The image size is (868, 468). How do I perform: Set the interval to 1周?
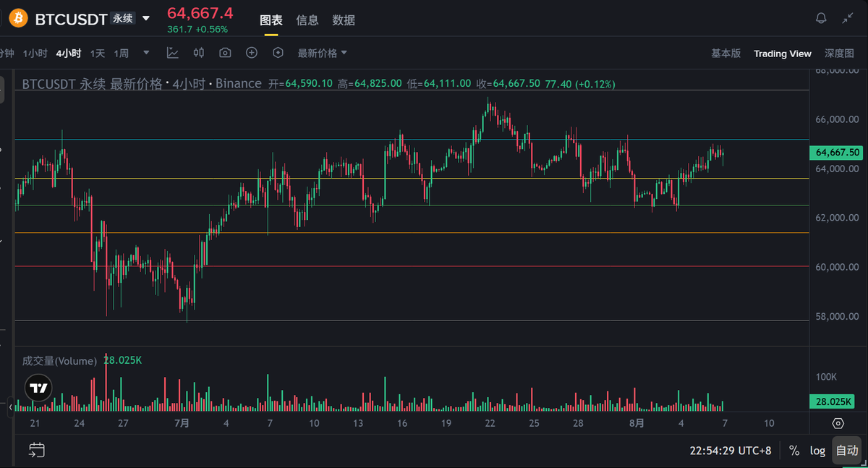coord(122,54)
